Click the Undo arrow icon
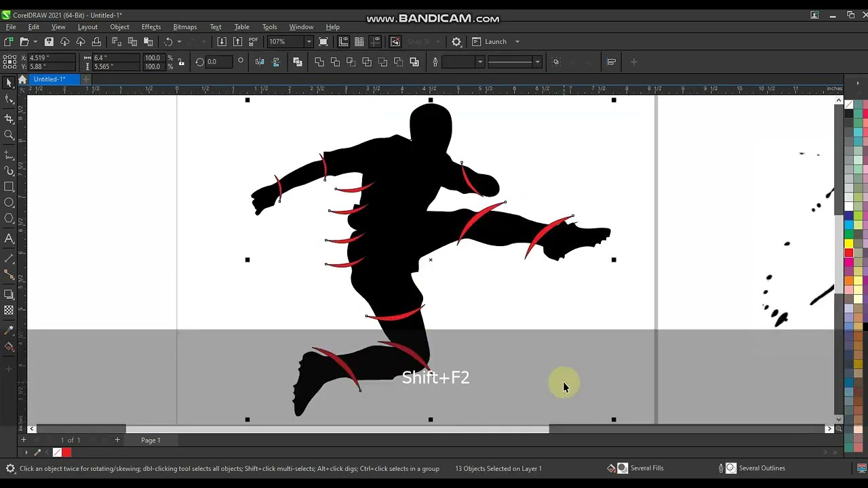The height and width of the screenshot is (488, 868). 168,42
